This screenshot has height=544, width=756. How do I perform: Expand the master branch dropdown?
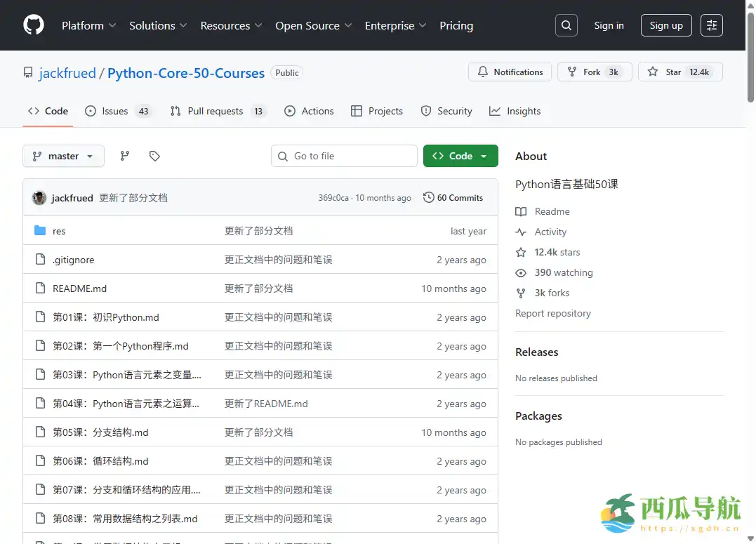pyautogui.click(x=63, y=156)
